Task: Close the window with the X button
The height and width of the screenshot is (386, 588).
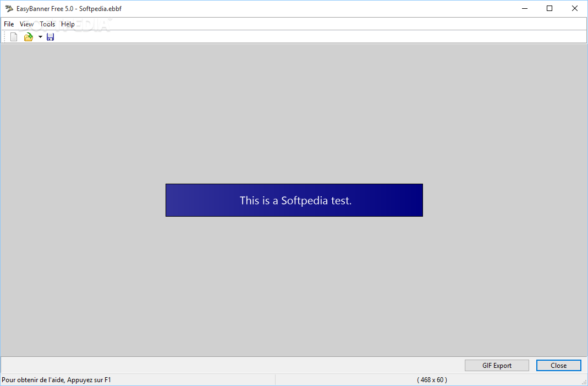Action: (574, 9)
